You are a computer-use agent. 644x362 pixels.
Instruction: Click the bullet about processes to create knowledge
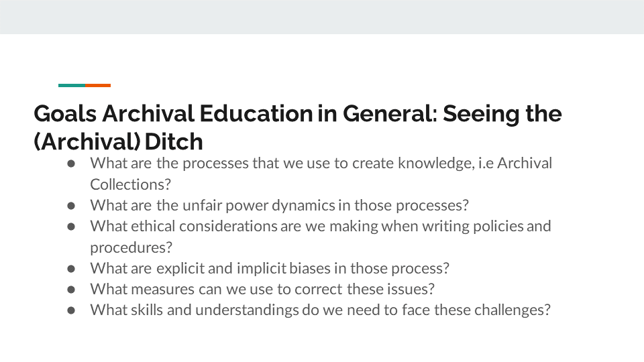[321, 163]
